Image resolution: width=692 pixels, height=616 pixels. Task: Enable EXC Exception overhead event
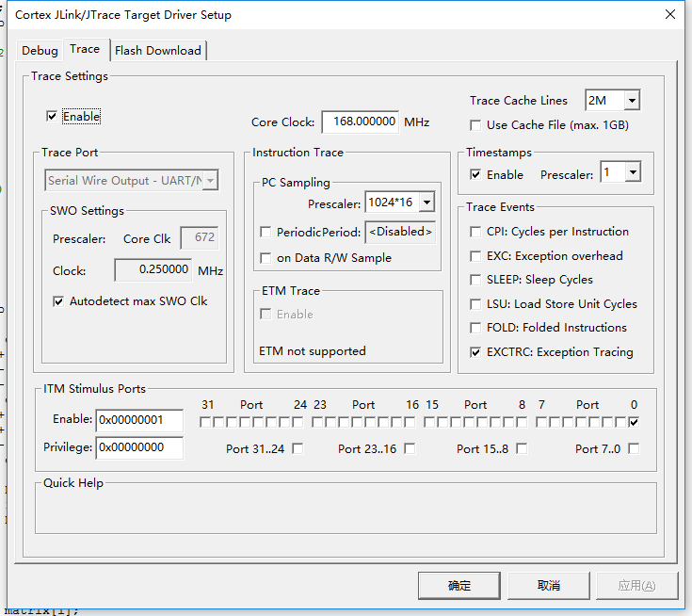(475, 256)
